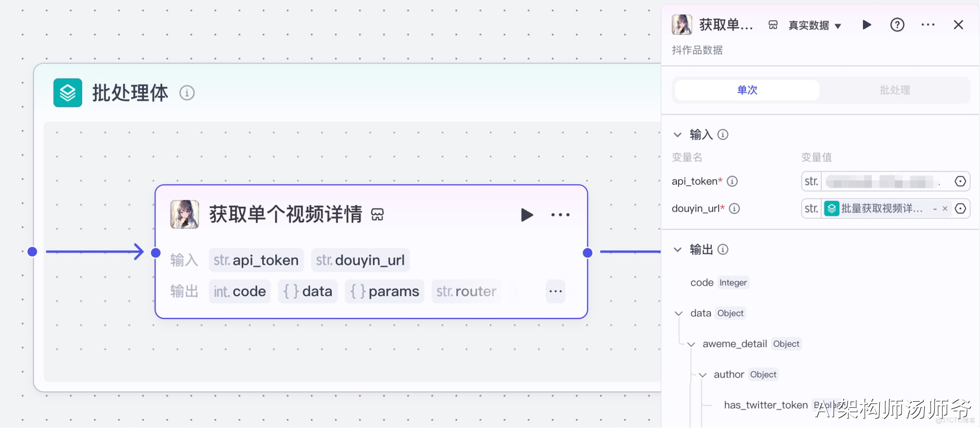Click the params object output chip
980x428 pixels.
coord(385,292)
